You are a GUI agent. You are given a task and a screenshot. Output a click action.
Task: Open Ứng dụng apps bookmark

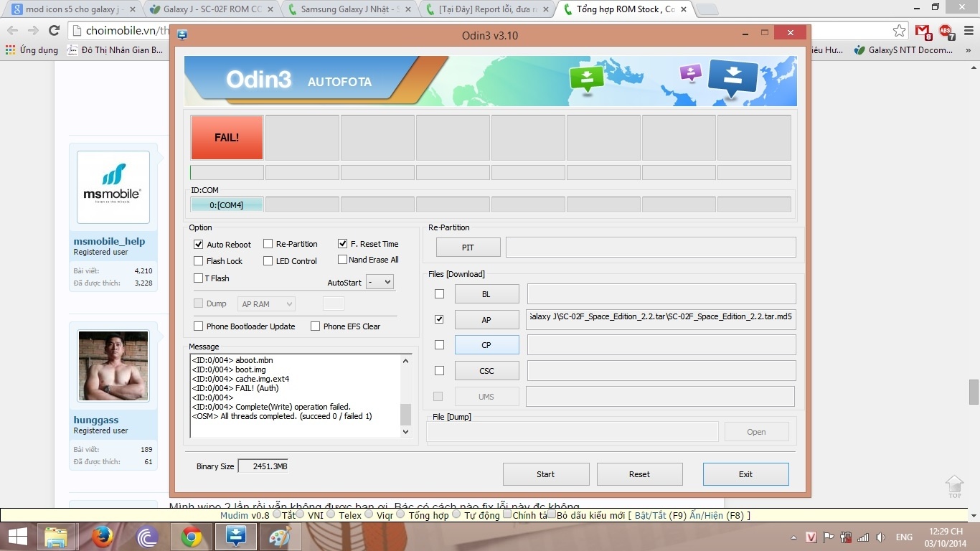tap(32, 50)
